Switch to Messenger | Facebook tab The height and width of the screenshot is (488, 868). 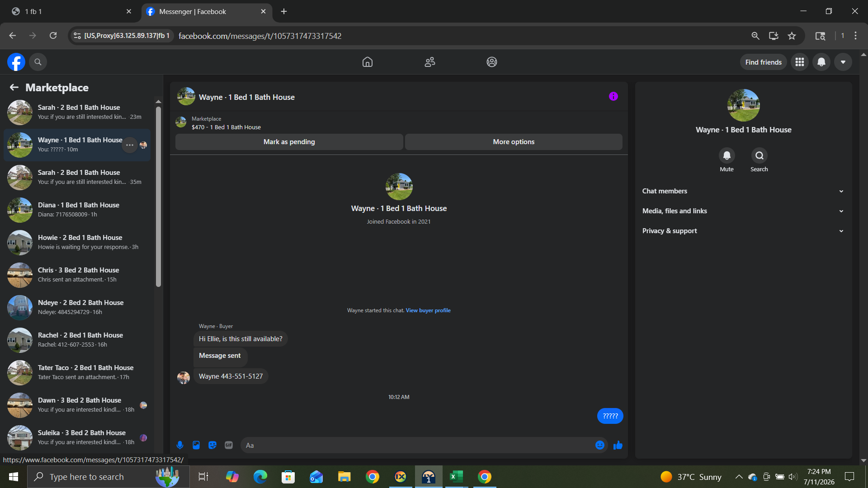[x=207, y=12]
